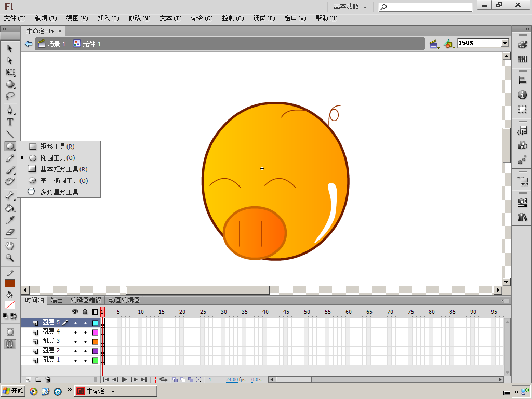Open the Color palette panel icon

point(522,45)
